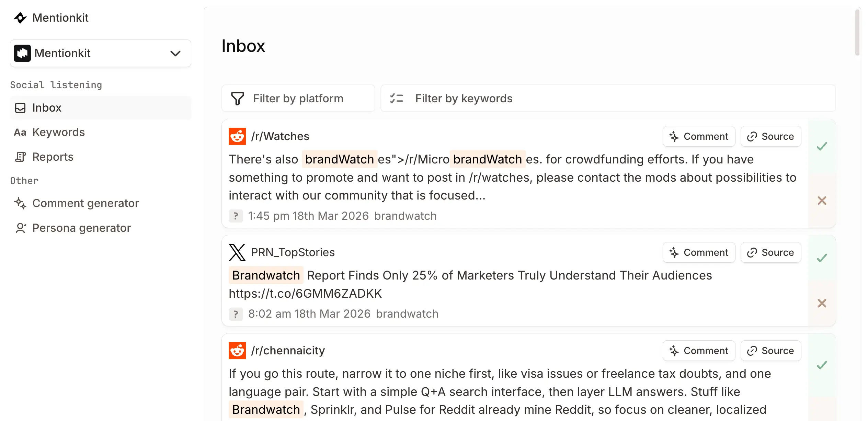Approve the PRN_TopStories mention with checkmark
Image resolution: width=868 pixels, height=421 pixels.
[822, 258]
